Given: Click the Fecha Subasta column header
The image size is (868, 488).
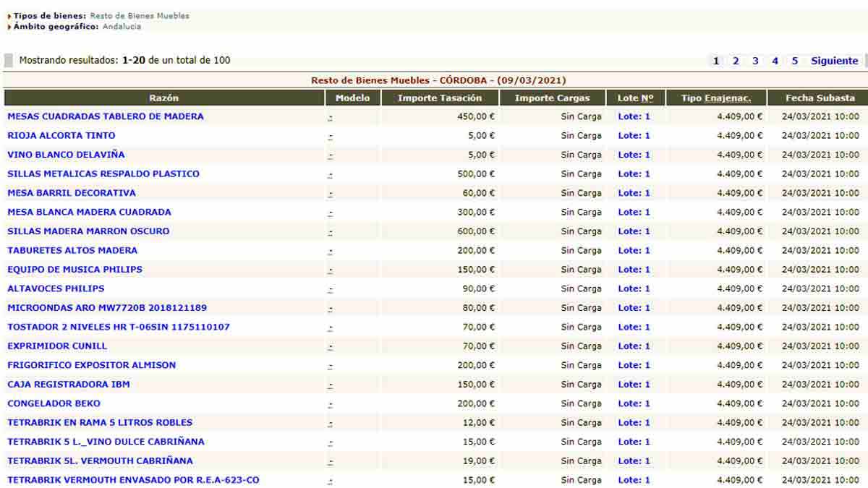Looking at the screenshot, I should [x=820, y=98].
